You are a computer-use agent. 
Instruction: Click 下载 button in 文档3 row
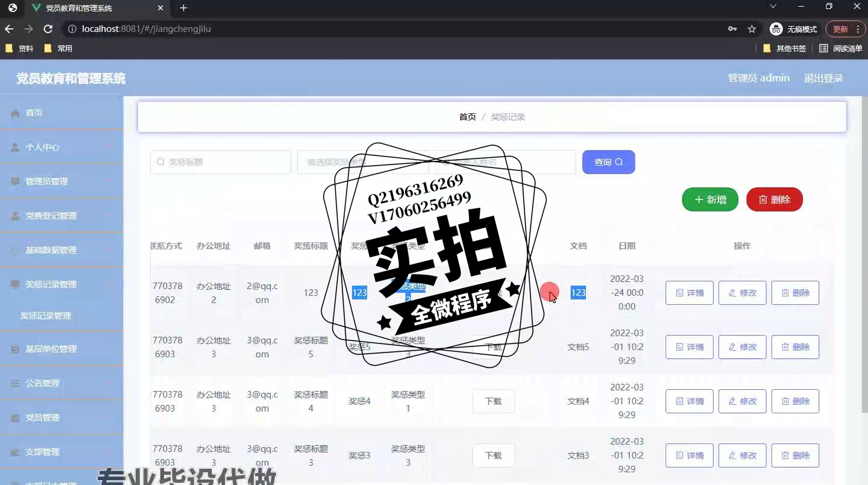pyautogui.click(x=493, y=455)
